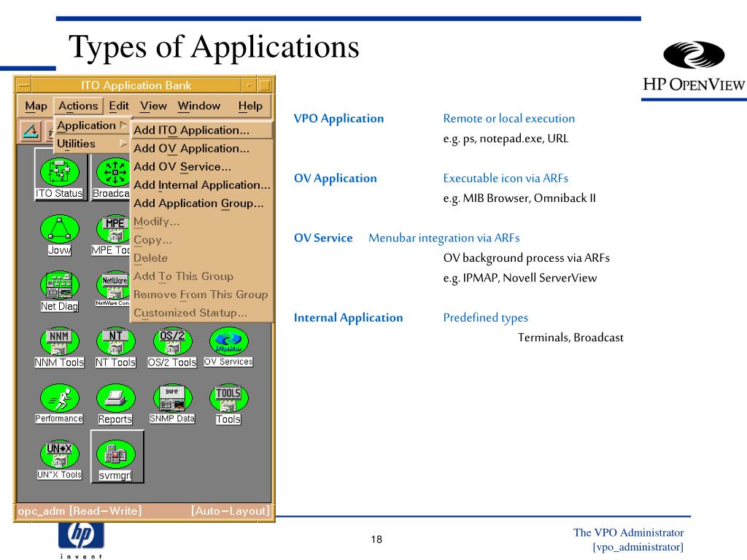Screen dimensions: 747x560
Task: Select the Net Diag icon
Action: point(60,285)
